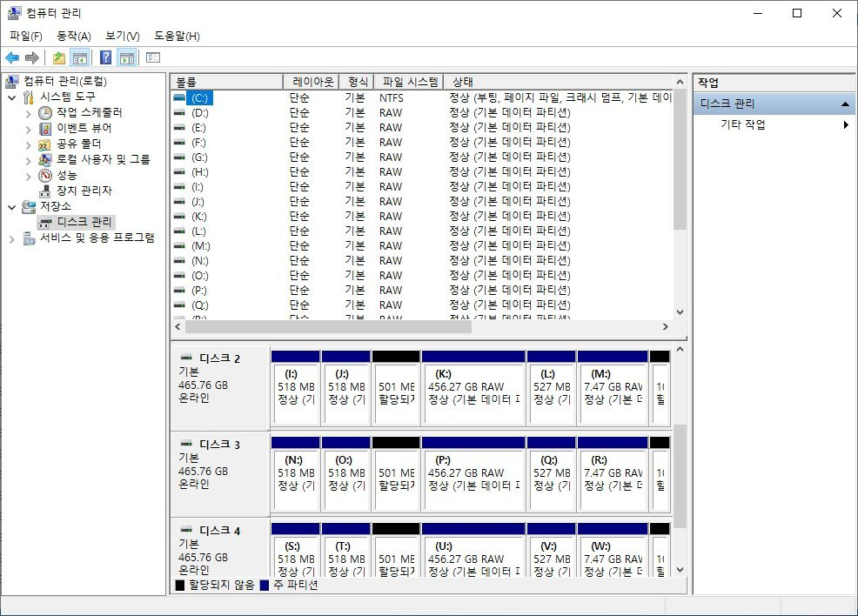Toggle the Show/Hide Action Pane icon

coord(127,57)
